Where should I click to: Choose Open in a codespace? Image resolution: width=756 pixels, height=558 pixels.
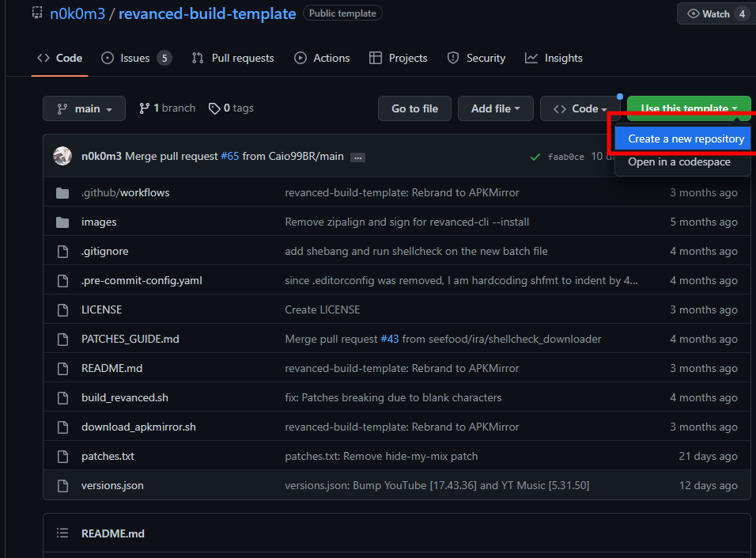(x=679, y=161)
